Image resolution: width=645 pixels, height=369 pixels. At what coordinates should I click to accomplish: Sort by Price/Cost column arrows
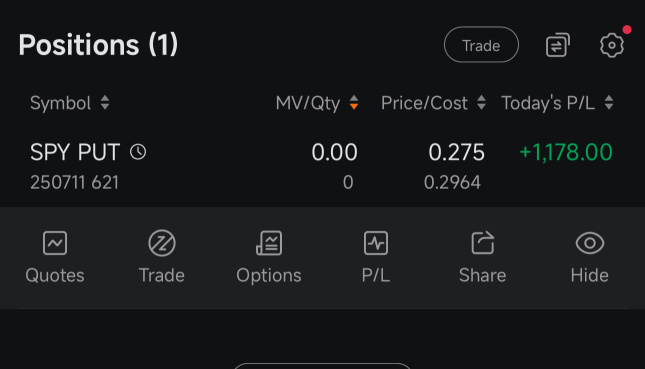(x=481, y=103)
